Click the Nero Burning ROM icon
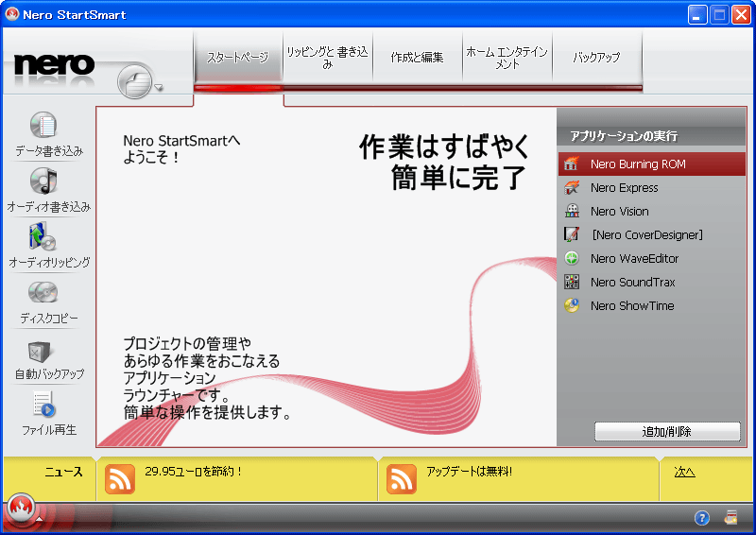This screenshot has height=535, width=756. click(x=572, y=164)
